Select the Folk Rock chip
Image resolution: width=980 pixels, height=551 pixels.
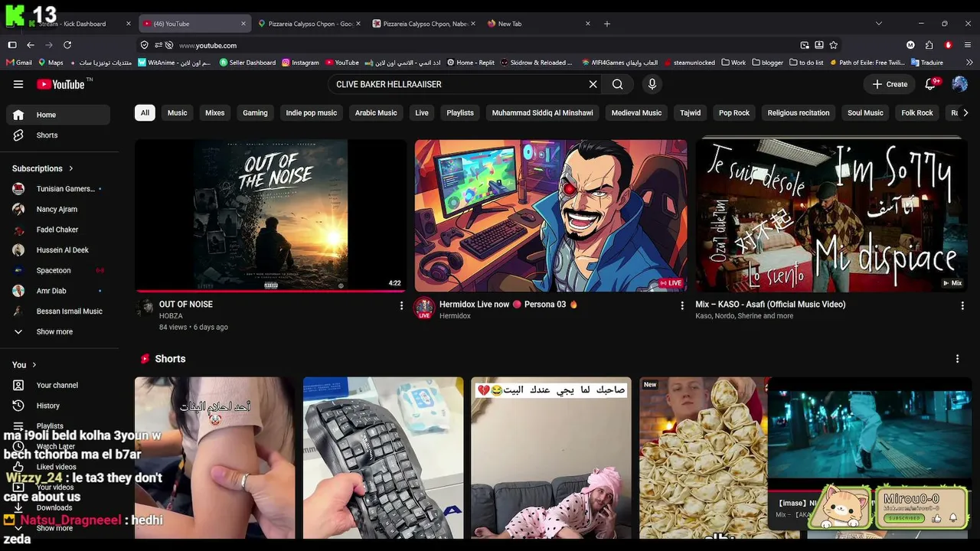pos(917,112)
